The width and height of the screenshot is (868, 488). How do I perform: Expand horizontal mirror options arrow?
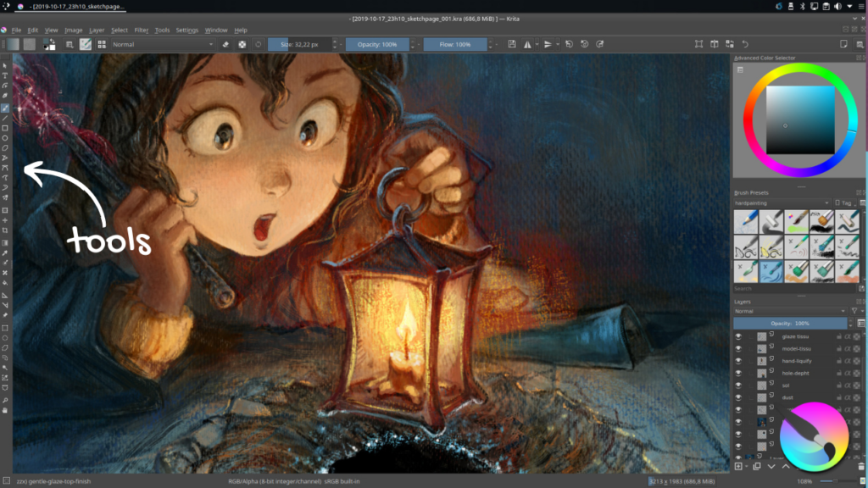click(x=537, y=44)
